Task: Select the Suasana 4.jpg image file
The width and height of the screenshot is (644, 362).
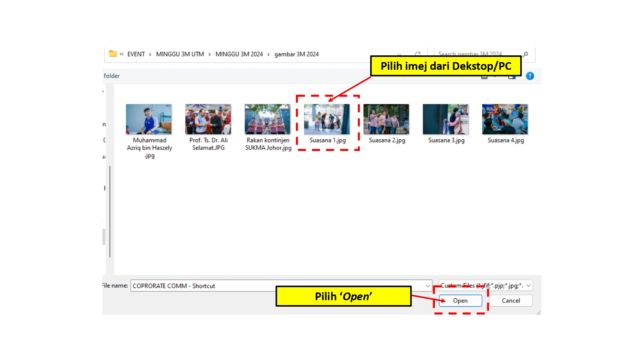Action: point(505,119)
